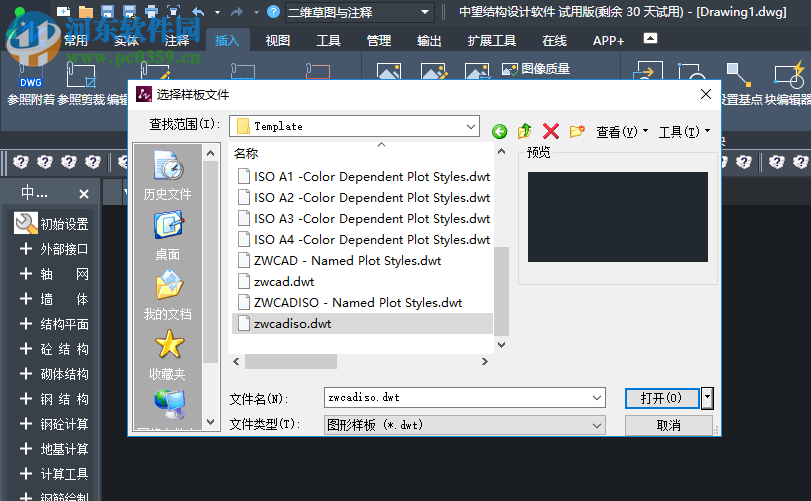
Task: Open the file name combo box dropdown
Action: pyautogui.click(x=596, y=398)
